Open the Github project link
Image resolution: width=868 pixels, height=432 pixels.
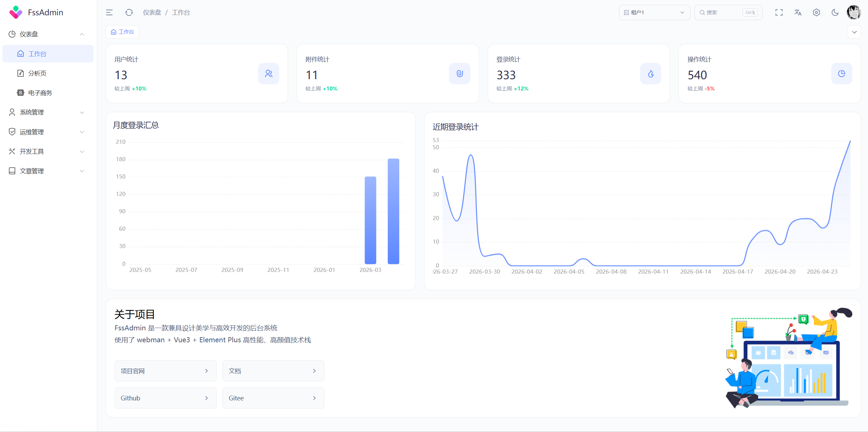pos(165,398)
